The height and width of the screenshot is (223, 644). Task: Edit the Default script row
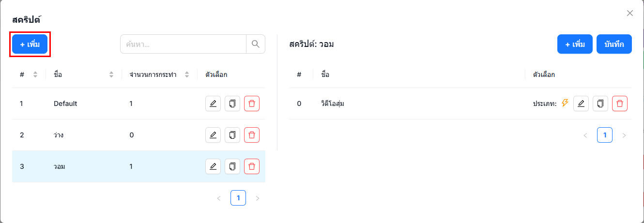click(x=213, y=104)
